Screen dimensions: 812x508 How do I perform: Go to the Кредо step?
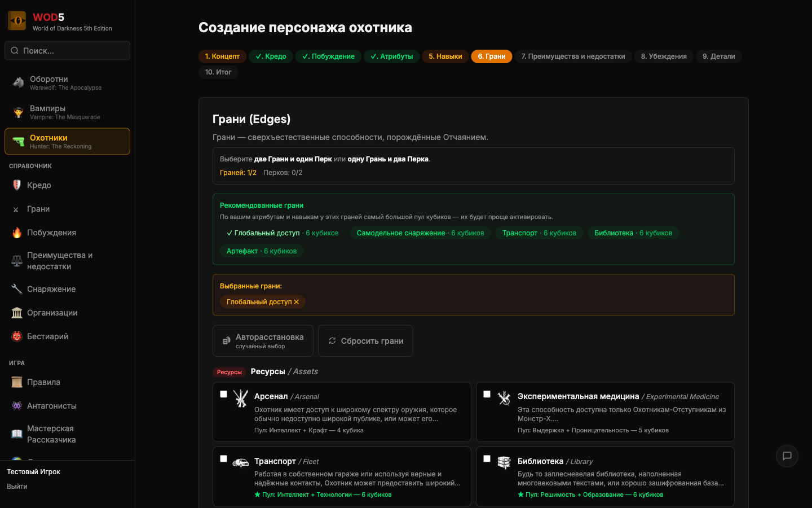point(271,56)
